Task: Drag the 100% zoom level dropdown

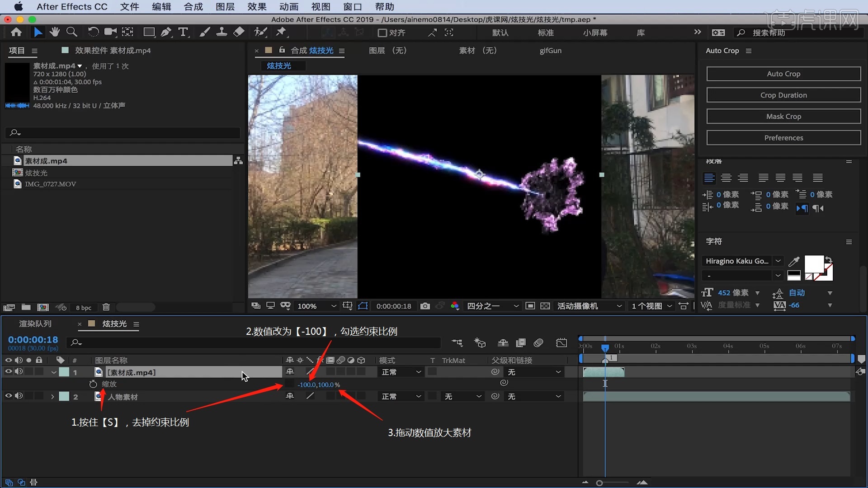Action: coord(316,305)
